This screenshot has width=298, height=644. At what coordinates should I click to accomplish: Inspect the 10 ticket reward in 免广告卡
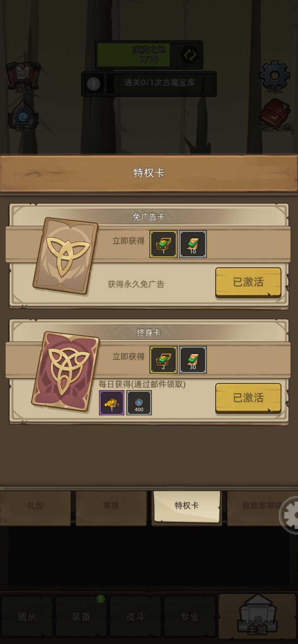click(x=193, y=244)
